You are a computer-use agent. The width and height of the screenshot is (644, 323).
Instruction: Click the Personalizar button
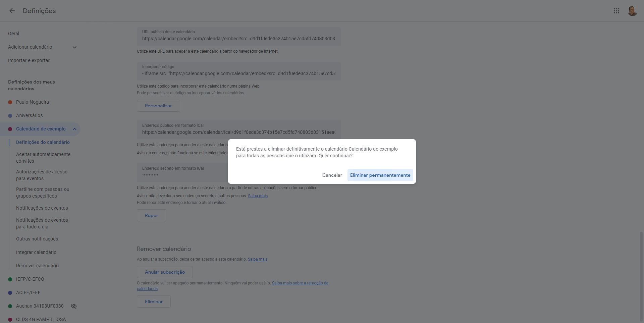coord(158,106)
